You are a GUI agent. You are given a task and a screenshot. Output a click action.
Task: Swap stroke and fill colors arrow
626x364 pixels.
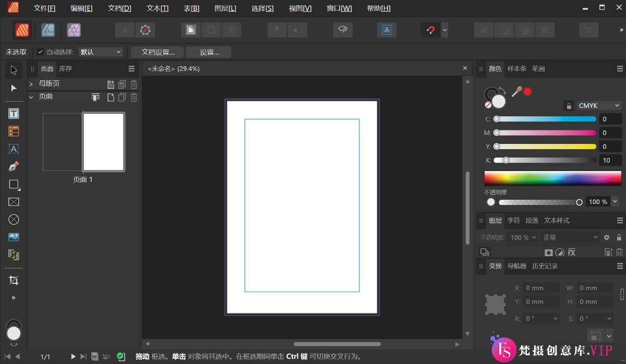(x=502, y=89)
